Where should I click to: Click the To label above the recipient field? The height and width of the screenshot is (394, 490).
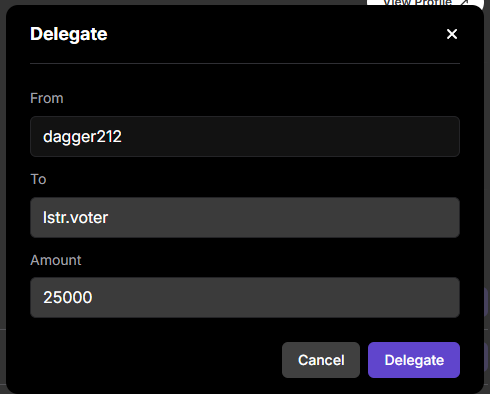coord(38,179)
